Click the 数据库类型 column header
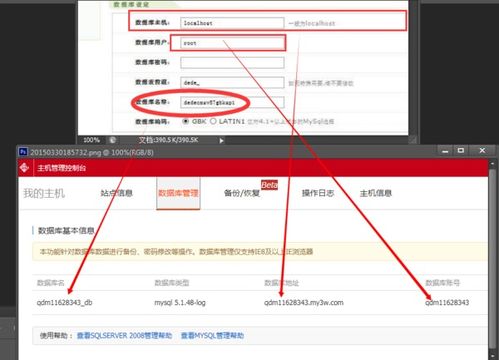 click(x=172, y=283)
